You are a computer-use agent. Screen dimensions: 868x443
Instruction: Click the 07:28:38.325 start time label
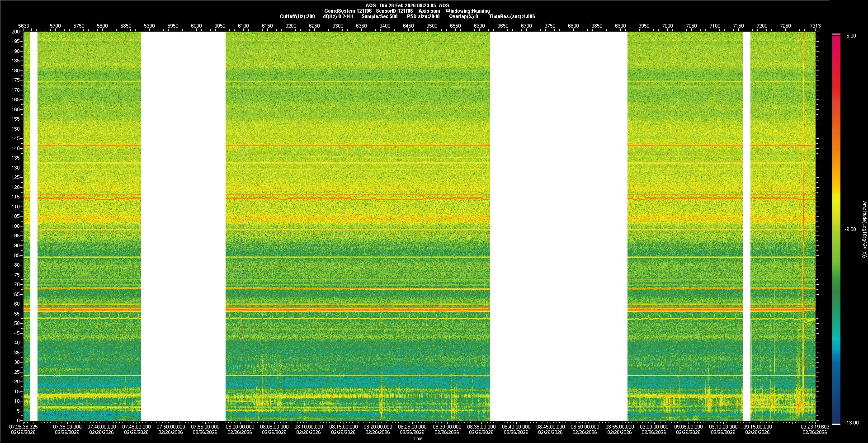coord(24,427)
